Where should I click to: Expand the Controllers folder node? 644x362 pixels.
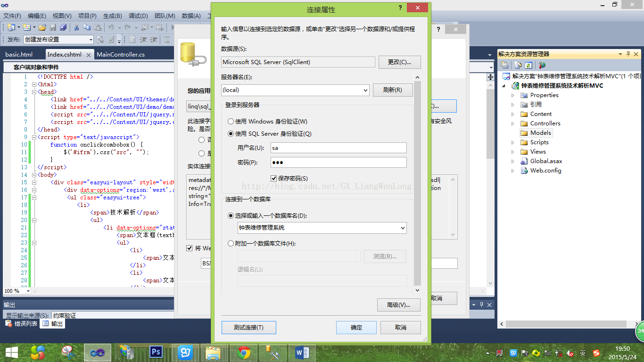(x=513, y=123)
